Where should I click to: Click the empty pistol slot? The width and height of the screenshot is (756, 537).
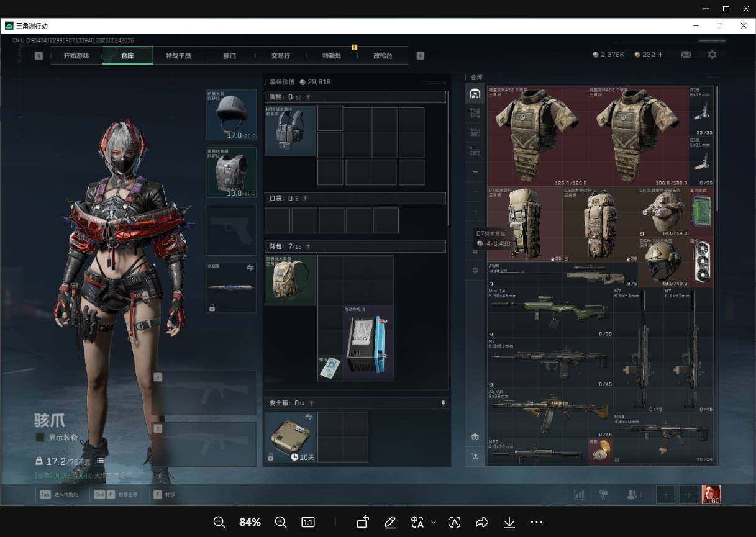point(231,230)
